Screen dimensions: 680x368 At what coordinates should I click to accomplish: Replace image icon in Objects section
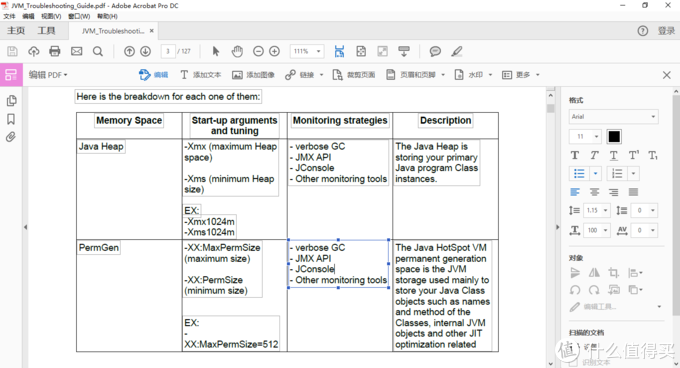tap(614, 290)
